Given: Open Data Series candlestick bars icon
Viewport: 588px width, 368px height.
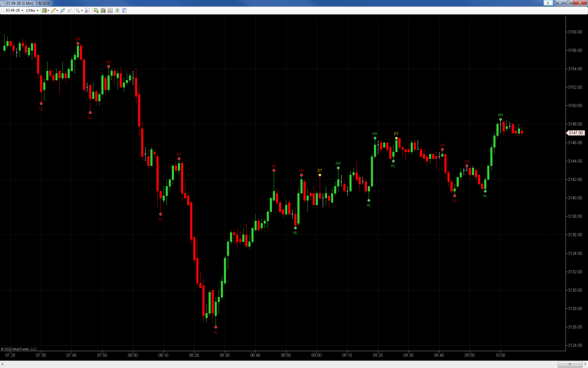Looking at the screenshot, I should [103, 10].
